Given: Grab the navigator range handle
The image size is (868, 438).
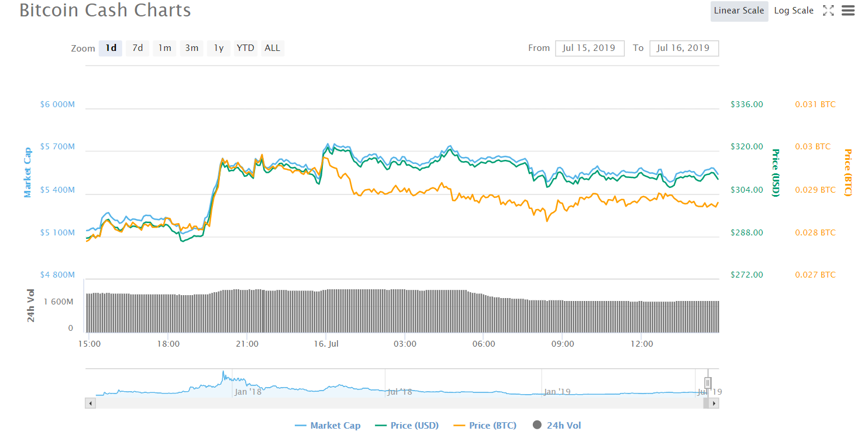Looking at the screenshot, I should 708,383.
